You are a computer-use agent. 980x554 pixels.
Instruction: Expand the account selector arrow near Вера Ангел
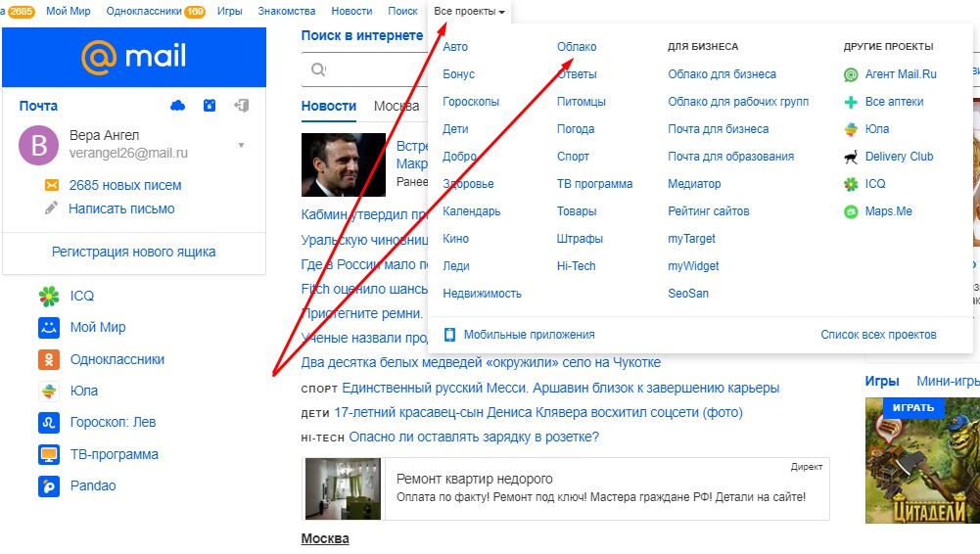pyautogui.click(x=241, y=146)
